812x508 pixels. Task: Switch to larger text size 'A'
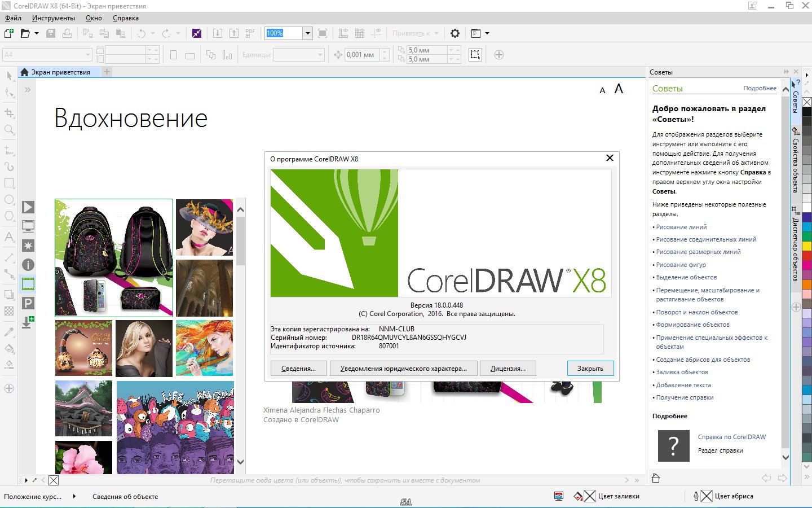[x=619, y=89]
